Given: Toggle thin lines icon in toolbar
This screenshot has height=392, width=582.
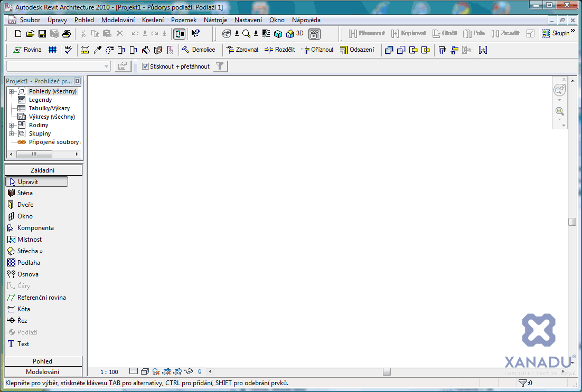Looking at the screenshot, I should tap(266, 34).
